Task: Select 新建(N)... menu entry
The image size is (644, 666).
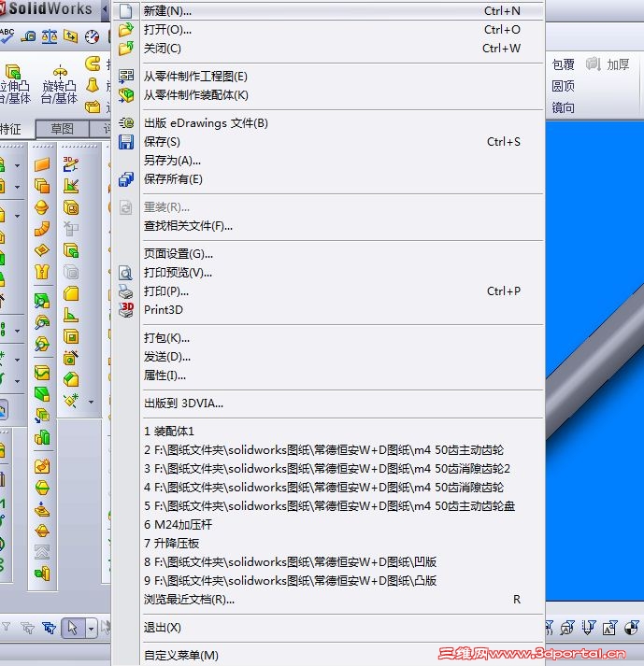Action: click(x=329, y=11)
